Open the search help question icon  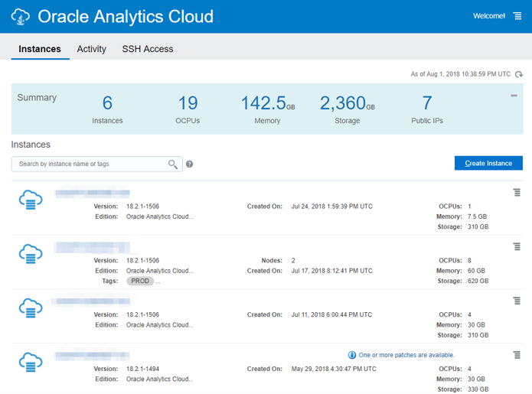(190, 164)
